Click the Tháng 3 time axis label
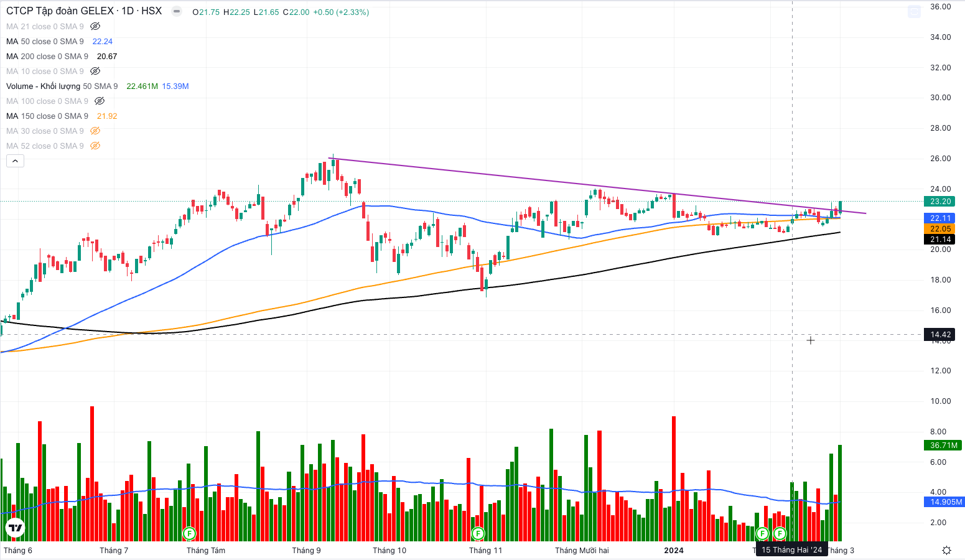The image size is (965, 560). (841, 550)
